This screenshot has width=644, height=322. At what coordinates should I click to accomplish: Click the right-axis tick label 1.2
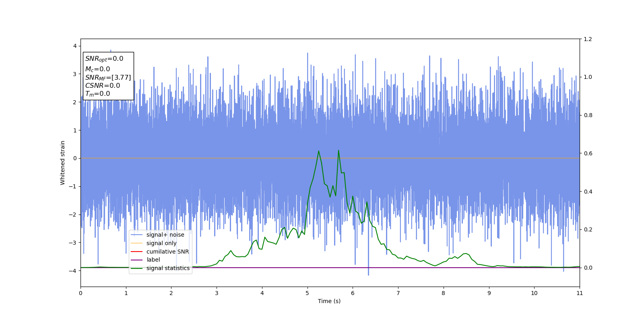tap(588, 39)
